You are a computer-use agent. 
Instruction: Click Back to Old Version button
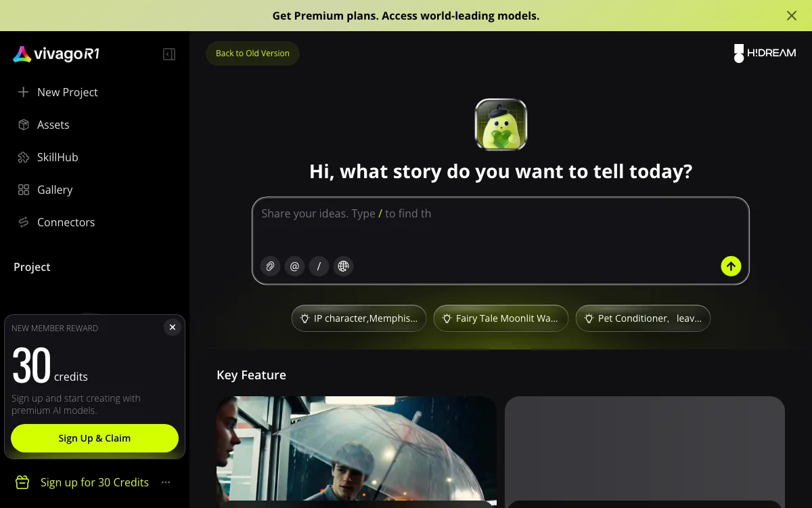tap(252, 54)
